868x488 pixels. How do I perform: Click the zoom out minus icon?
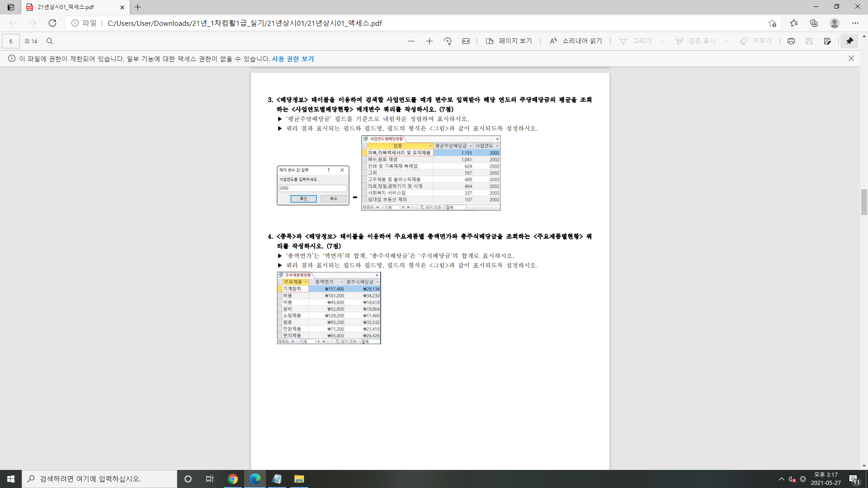click(411, 41)
